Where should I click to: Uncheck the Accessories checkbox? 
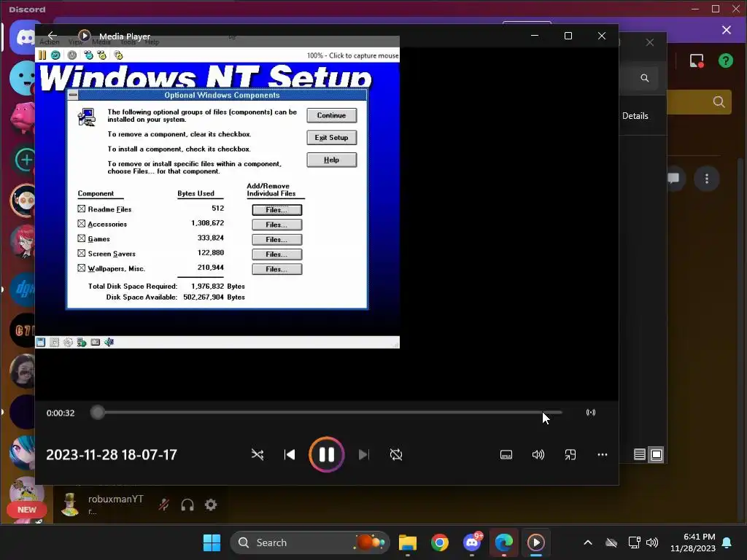(x=82, y=224)
